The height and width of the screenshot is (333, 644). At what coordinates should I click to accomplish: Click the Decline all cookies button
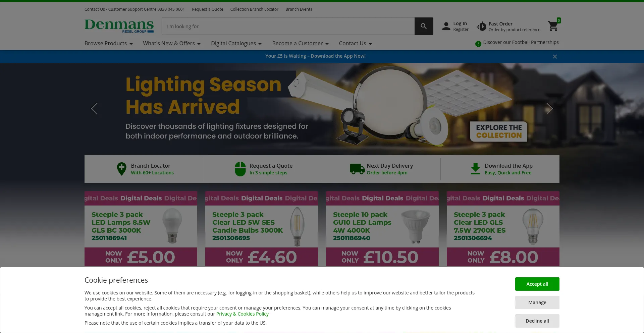click(x=537, y=321)
